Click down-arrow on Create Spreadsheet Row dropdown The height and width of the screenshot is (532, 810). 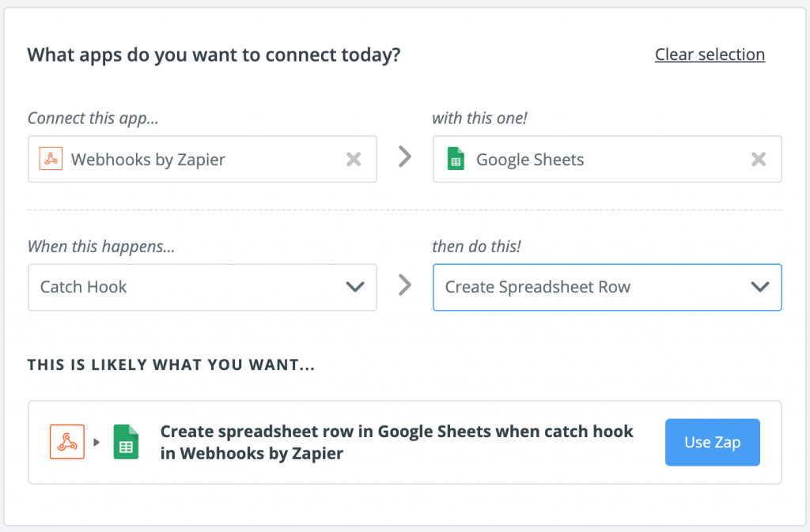click(x=759, y=287)
